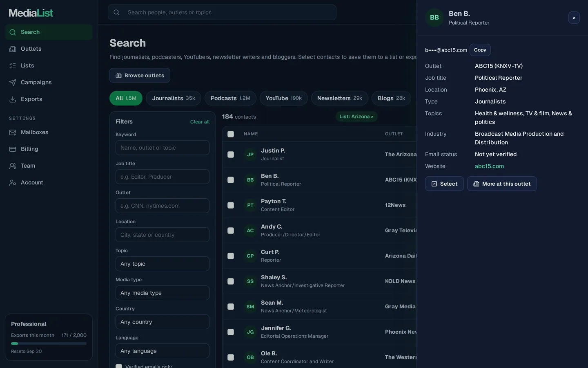Click the magnifier icon in top search bar
This screenshot has width=588, height=368.
pyautogui.click(x=116, y=12)
